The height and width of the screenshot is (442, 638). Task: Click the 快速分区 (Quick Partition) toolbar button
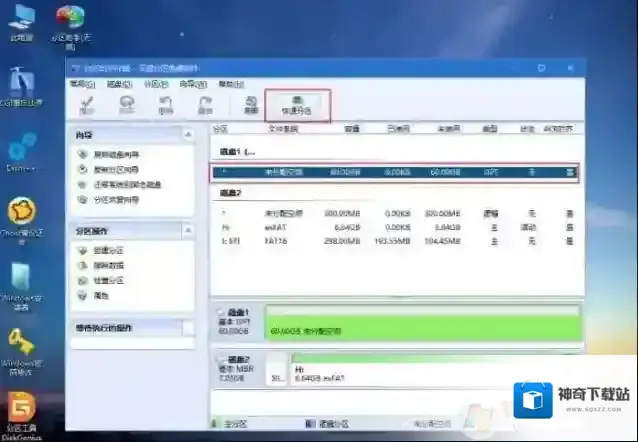pos(297,104)
